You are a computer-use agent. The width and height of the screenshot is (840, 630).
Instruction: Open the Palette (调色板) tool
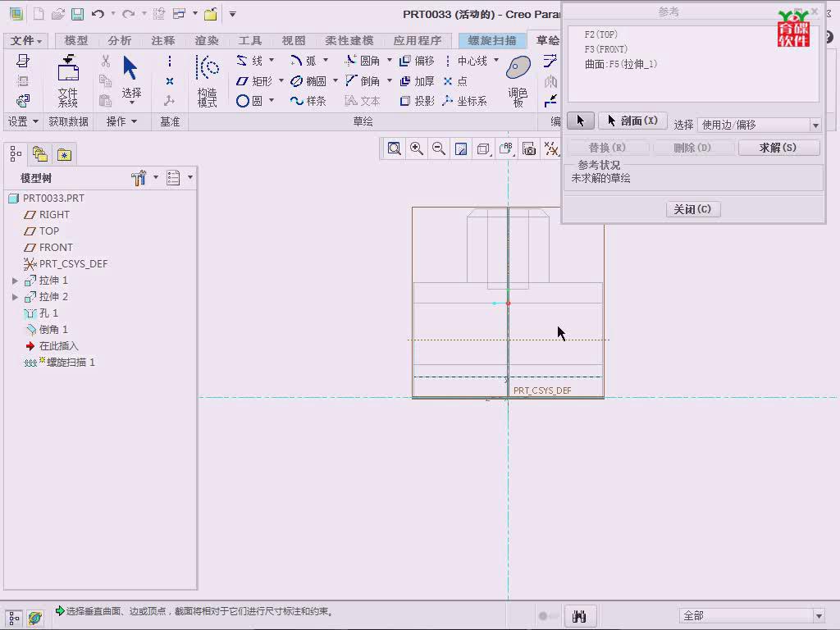[518, 81]
